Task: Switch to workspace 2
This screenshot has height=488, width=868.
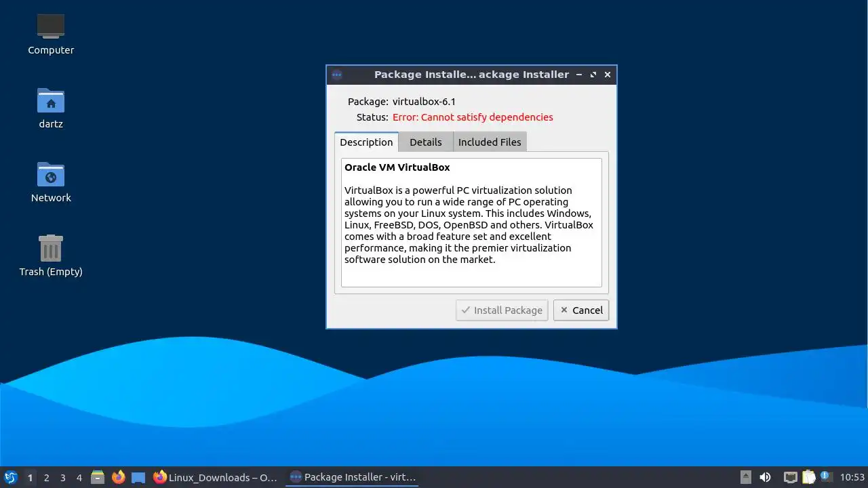Action: pyautogui.click(x=46, y=477)
